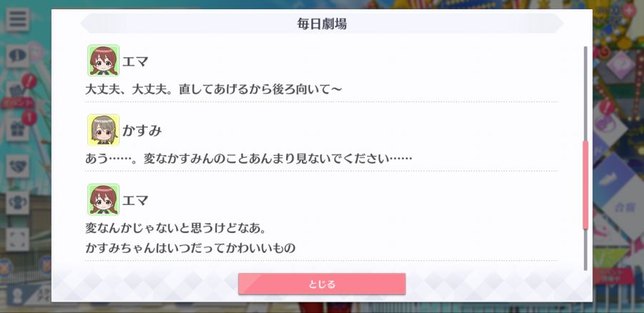
Task: Open the speech bubble chat icon
Action: [x=17, y=56]
